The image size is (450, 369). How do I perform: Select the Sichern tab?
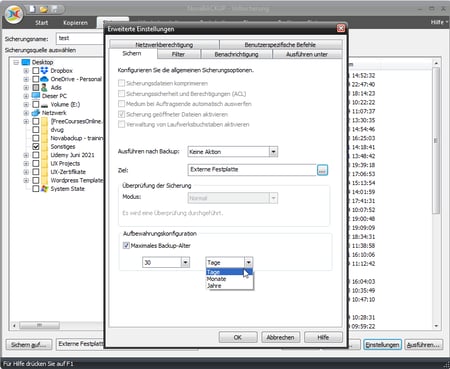[132, 53]
